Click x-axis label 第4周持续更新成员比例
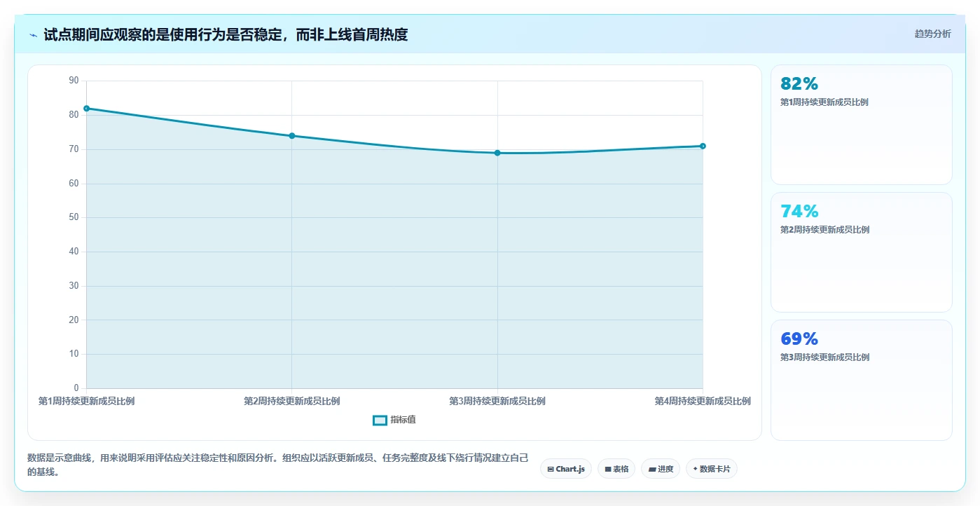Screen dimensions: 980x506 click(703, 402)
